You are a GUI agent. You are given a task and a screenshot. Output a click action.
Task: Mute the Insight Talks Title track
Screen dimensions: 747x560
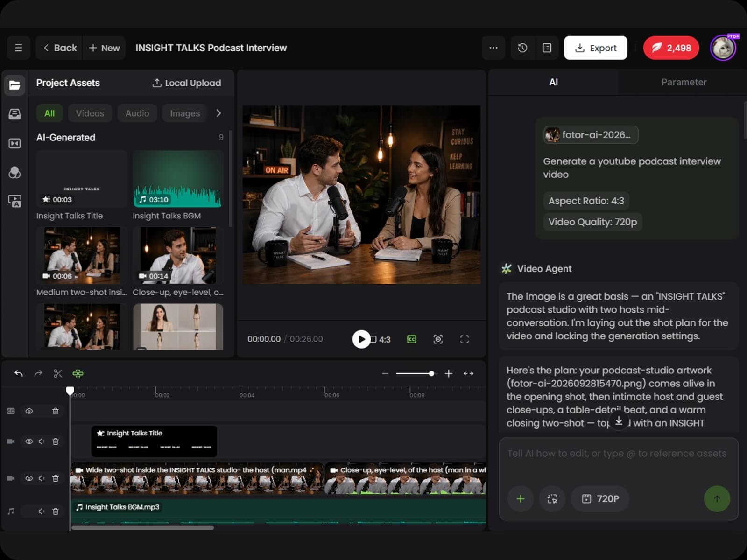pos(42,441)
